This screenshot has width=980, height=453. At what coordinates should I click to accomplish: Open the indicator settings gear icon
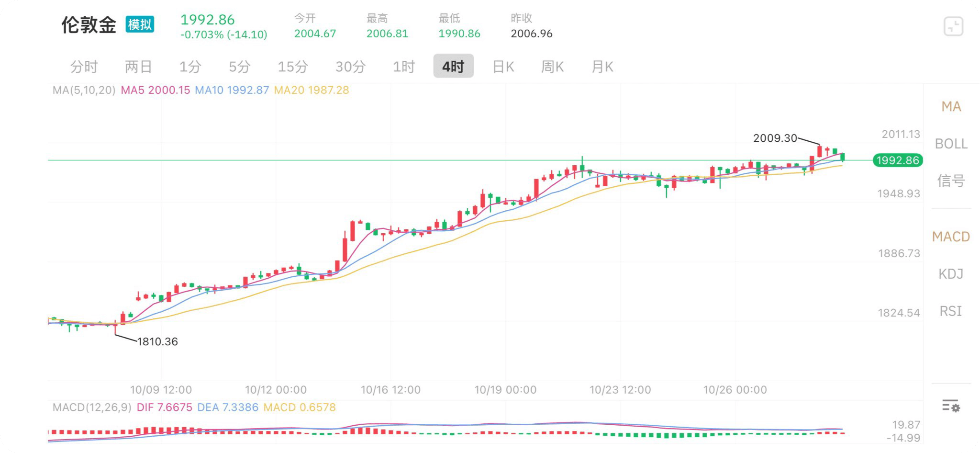click(950, 406)
